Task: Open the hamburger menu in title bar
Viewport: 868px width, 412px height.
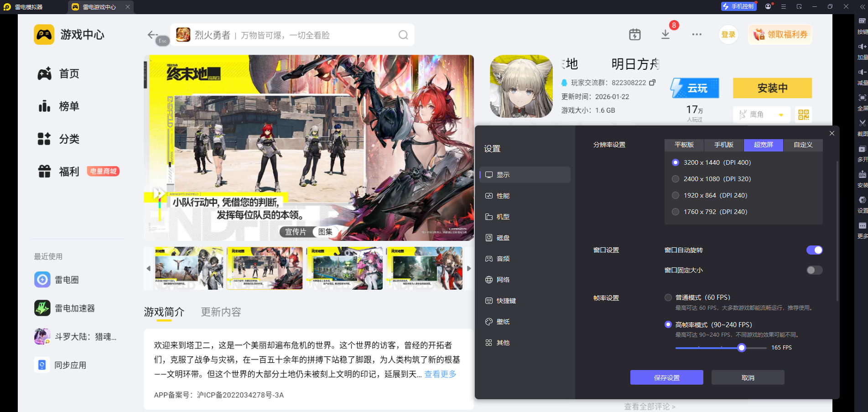Action: pos(784,6)
